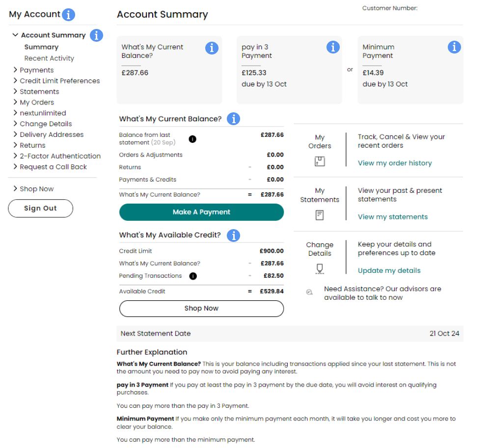The height and width of the screenshot is (448, 491).
Task: Select Recent Activity in the sidebar
Action: pos(50,58)
